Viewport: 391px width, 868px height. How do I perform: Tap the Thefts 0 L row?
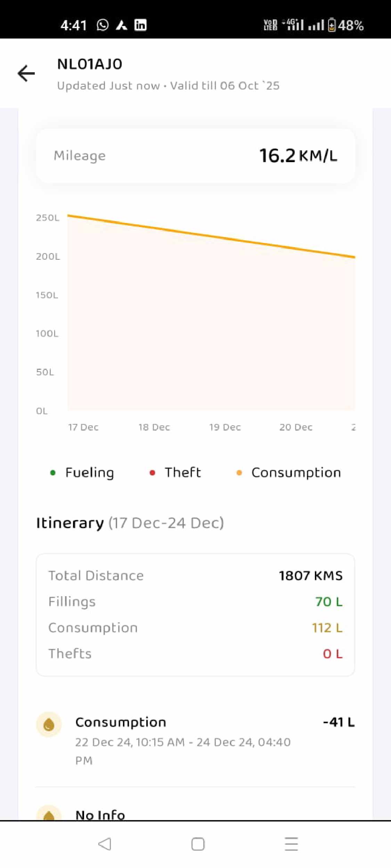[195, 654]
